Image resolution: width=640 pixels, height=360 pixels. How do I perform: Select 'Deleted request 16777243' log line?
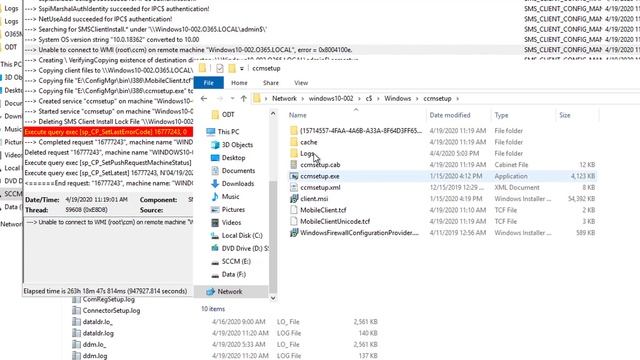[x=108, y=152]
